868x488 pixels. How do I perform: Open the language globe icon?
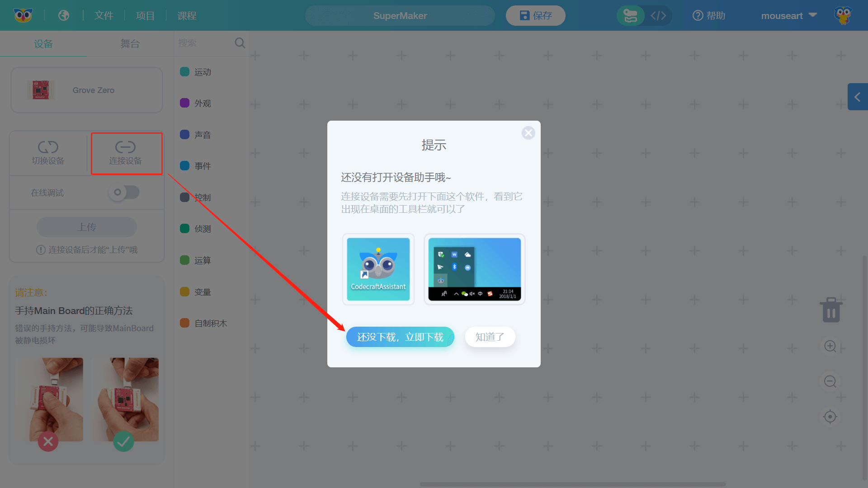64,15
